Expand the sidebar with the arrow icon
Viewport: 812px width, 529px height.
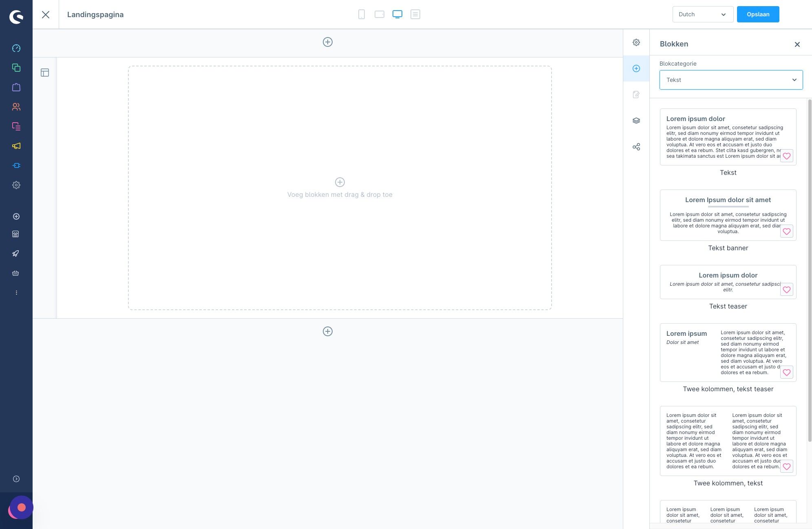[16, 479]
